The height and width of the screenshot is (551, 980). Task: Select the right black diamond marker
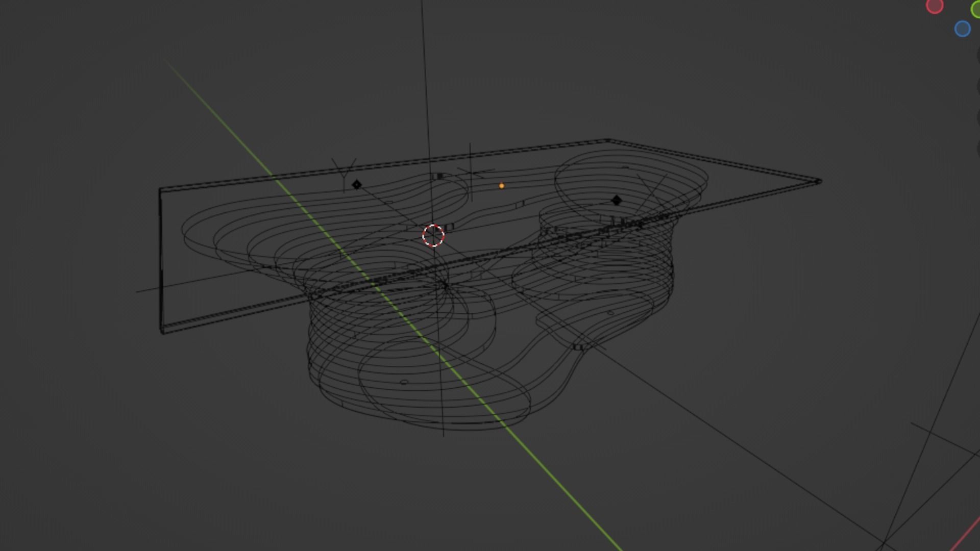[x=616, y=201]
